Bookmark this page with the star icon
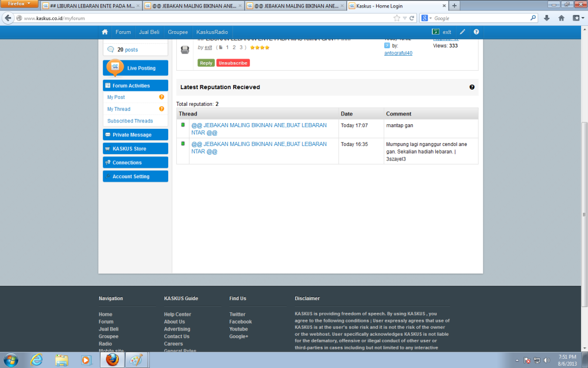The image size is (588, 368). point(397,18)
